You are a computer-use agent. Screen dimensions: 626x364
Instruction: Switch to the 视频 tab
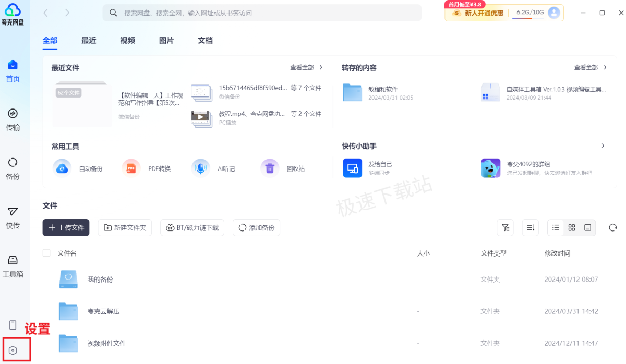pyautogui.click(x=127, y=40)
